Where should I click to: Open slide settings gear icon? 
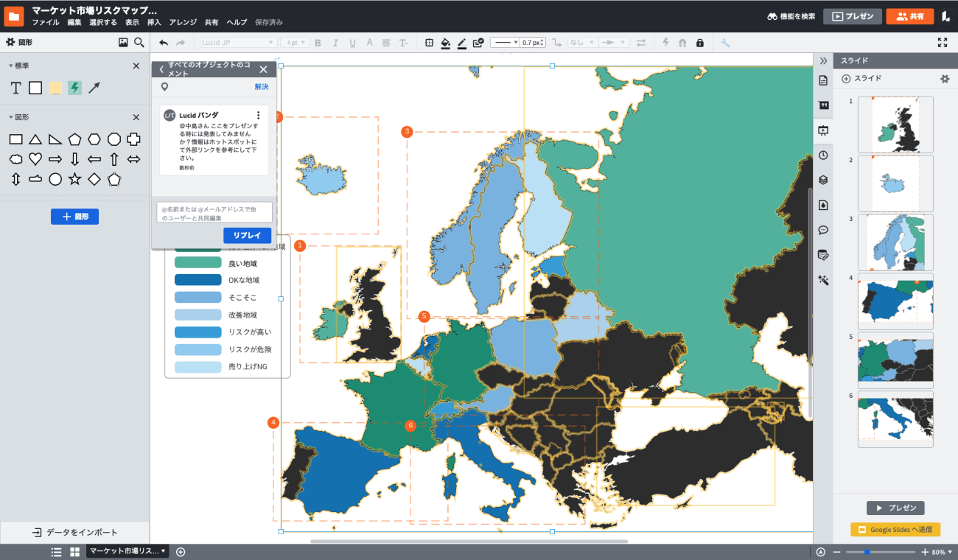[945, 79]
